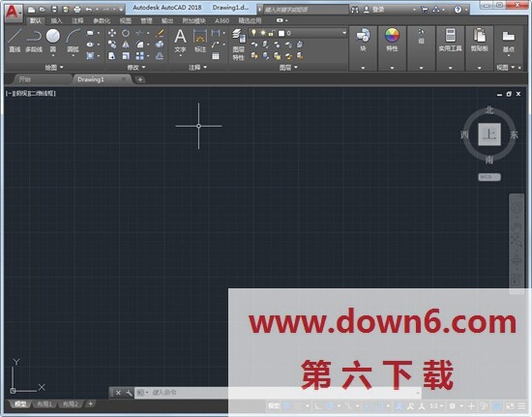Toggle layer 0 sun freeze icon
Viewport: 532px width, 417px height.
pyautogui.click(x=262, y=33)
